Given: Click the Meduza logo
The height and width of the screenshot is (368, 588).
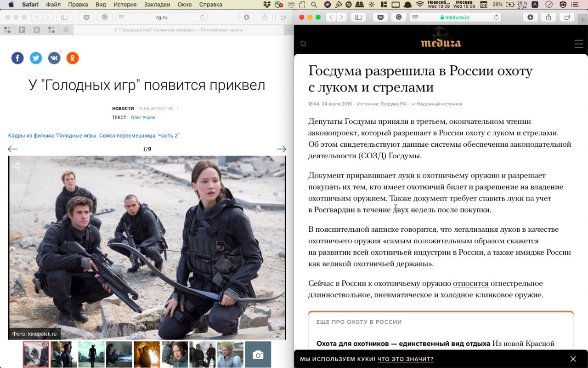Looking at the screenshot, I should (x=441, y=44).
